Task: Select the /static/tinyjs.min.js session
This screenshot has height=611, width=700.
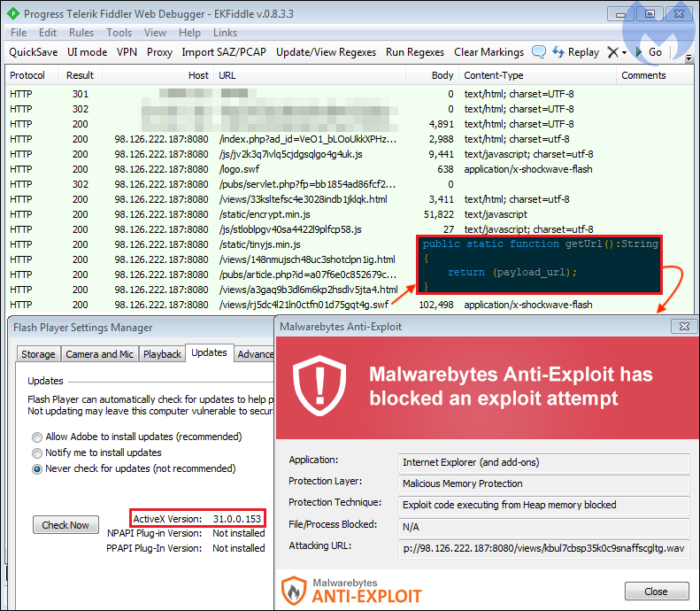Action: [212, 244]
